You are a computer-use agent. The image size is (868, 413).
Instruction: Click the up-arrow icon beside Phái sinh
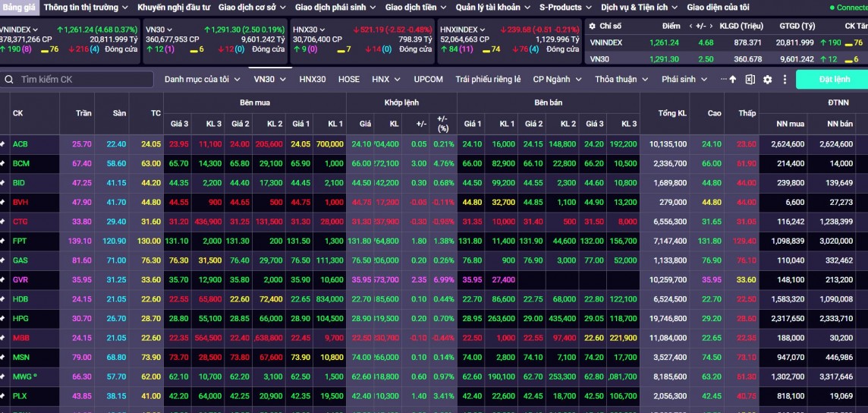click(733, 80)
